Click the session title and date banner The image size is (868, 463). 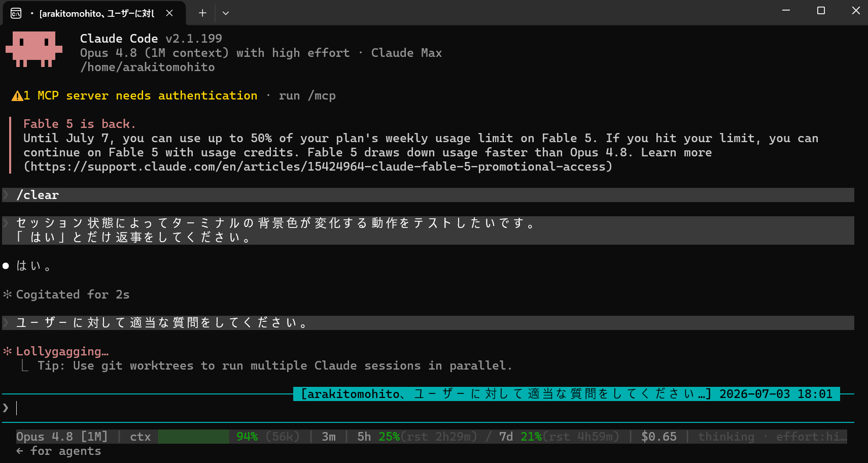click(567, 394)
